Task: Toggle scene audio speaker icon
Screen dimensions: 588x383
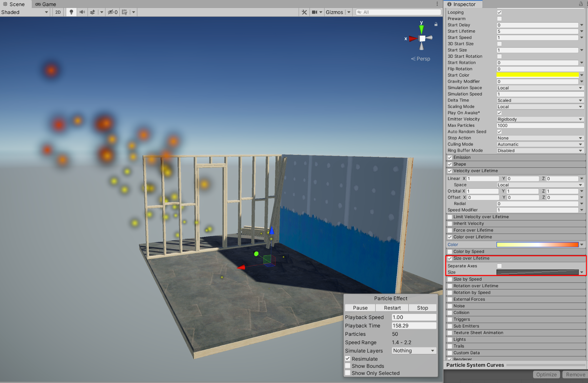Action: tap(82, 12)
